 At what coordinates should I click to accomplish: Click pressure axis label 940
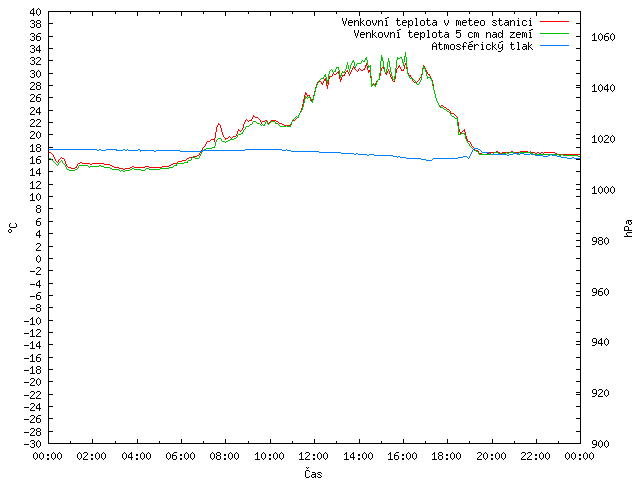tap(600, 342)
